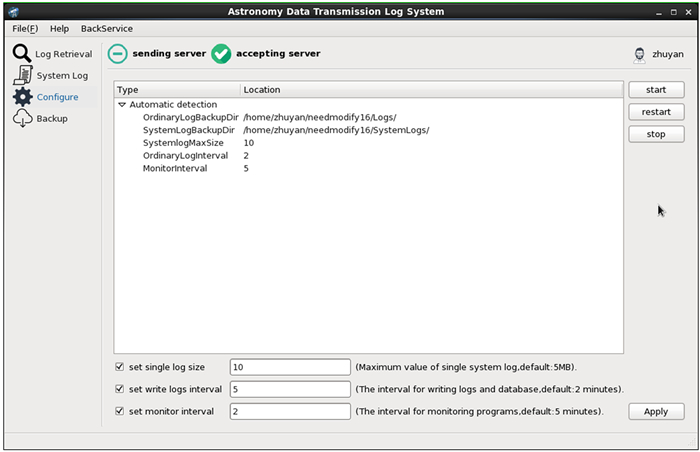This screenshot has height=452, width=700.
Task: Click the zhuyan user avatar icon
Action: (640, 54)
